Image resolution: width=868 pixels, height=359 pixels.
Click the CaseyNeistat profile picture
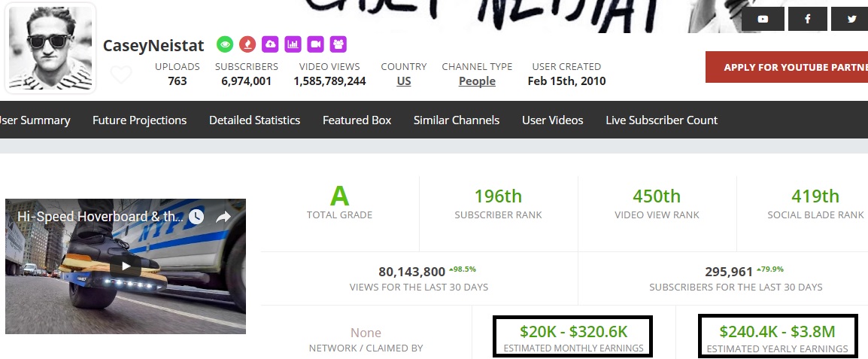point(50,49)
